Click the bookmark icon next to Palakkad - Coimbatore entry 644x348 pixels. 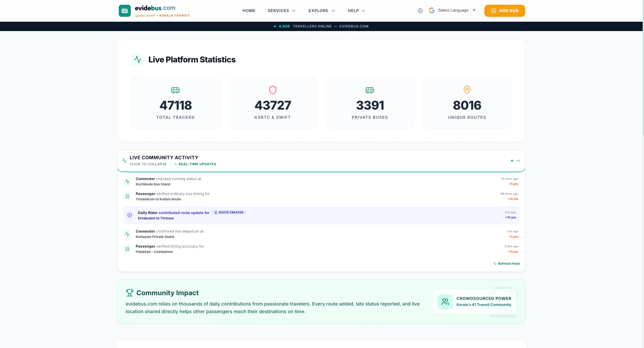(x=127, y=249)
